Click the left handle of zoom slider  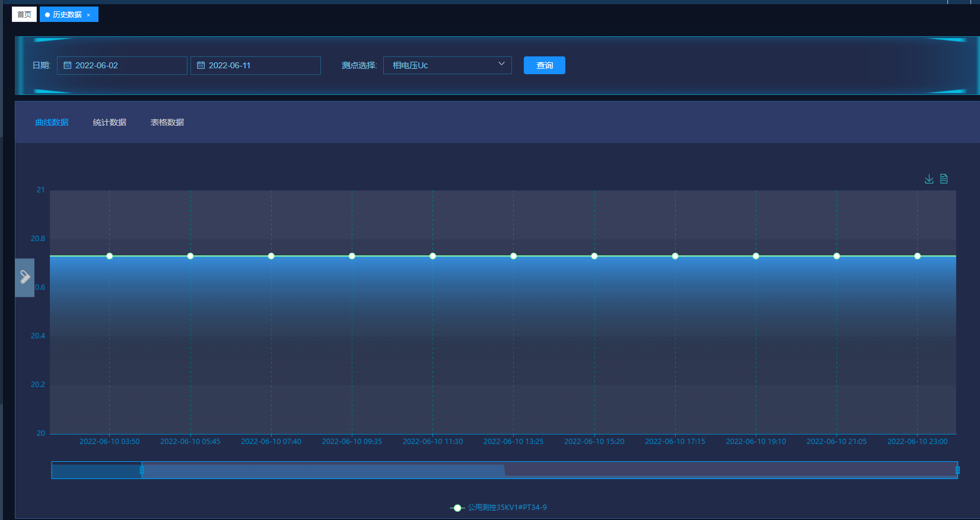[x=142, y=470]
